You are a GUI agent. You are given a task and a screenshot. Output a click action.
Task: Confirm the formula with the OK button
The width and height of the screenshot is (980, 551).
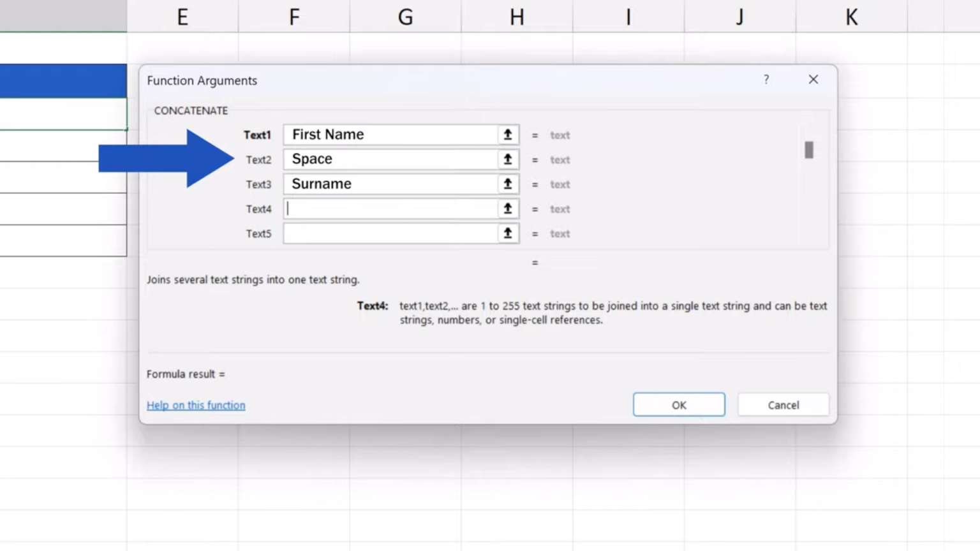point(678,404)
